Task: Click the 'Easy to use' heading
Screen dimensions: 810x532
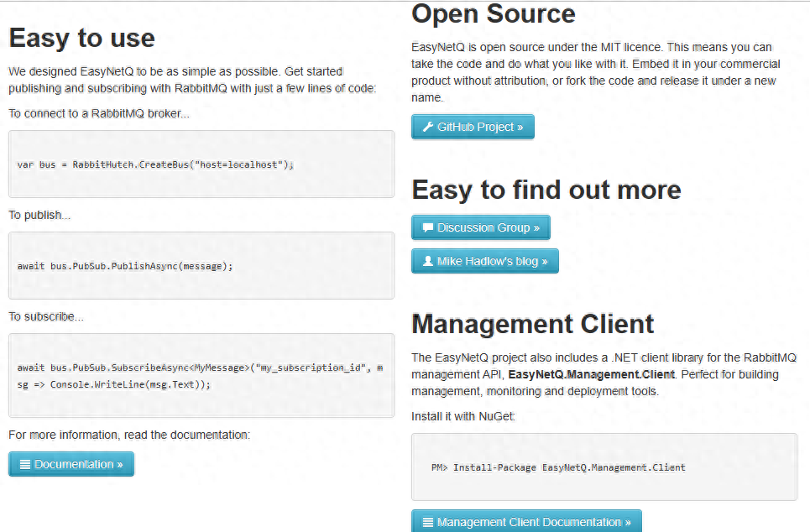Action: pyautogui.click(x=82, y=38)
